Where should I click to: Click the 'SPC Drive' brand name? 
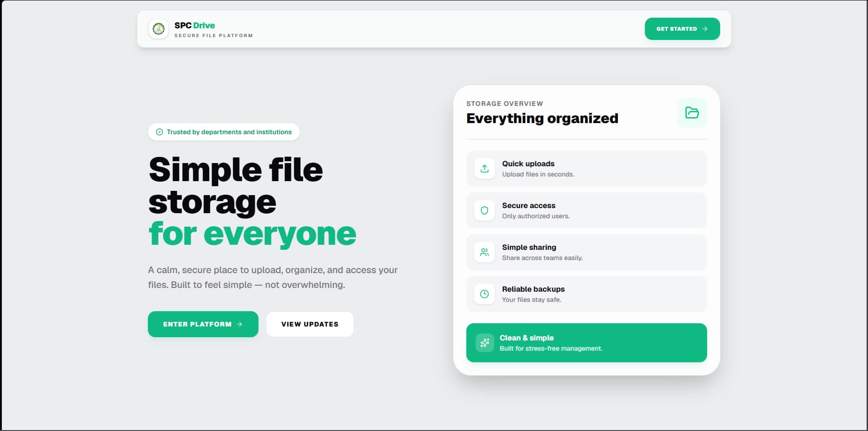(195, 26)
